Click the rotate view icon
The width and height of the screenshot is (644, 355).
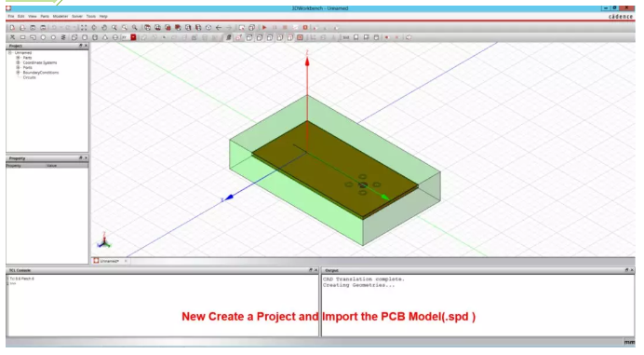[94, 28]
